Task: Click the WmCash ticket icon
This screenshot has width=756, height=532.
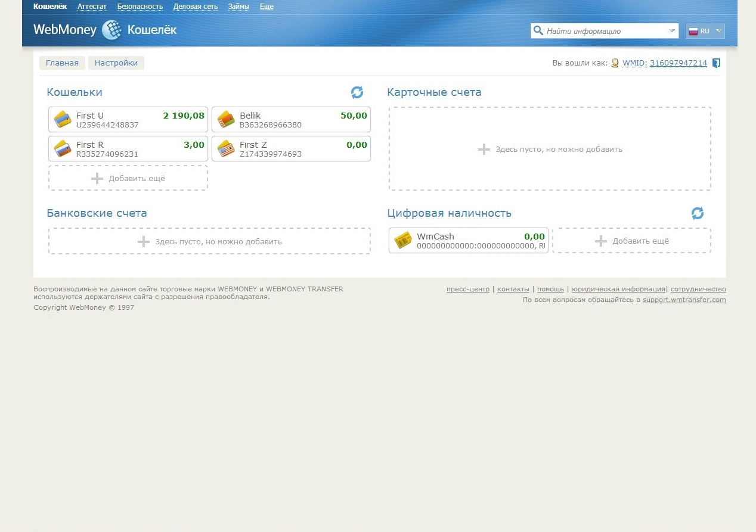Action: 403,240
